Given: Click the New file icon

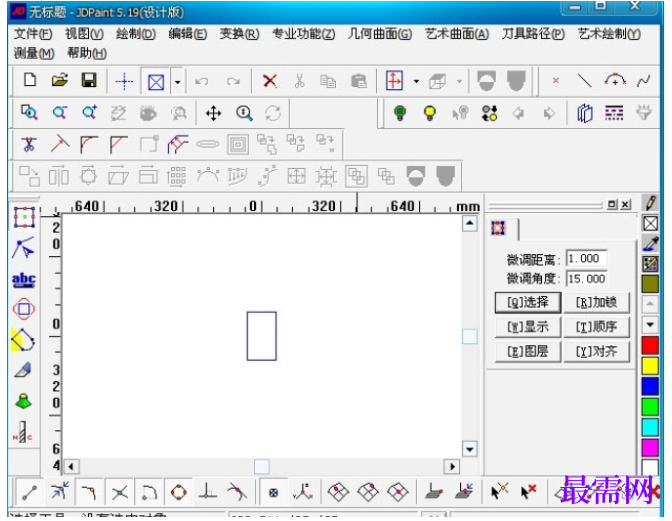Looking at the screenshot, I should [30, 80].
